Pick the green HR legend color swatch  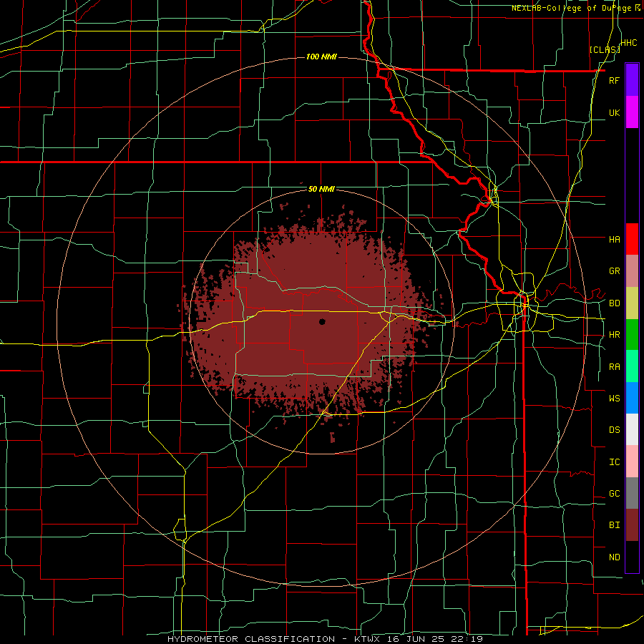click(x=632, y=335)
